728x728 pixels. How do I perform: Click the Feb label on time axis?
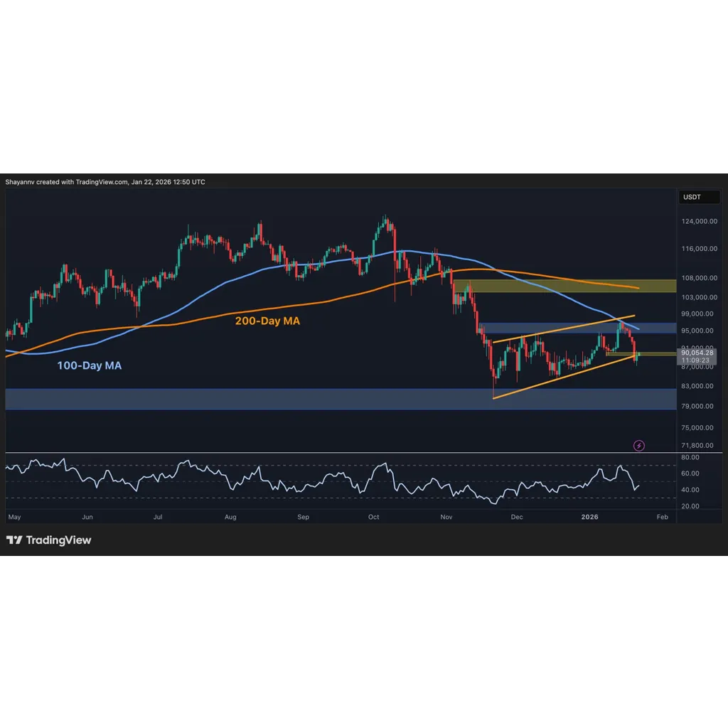click(663, 518)
